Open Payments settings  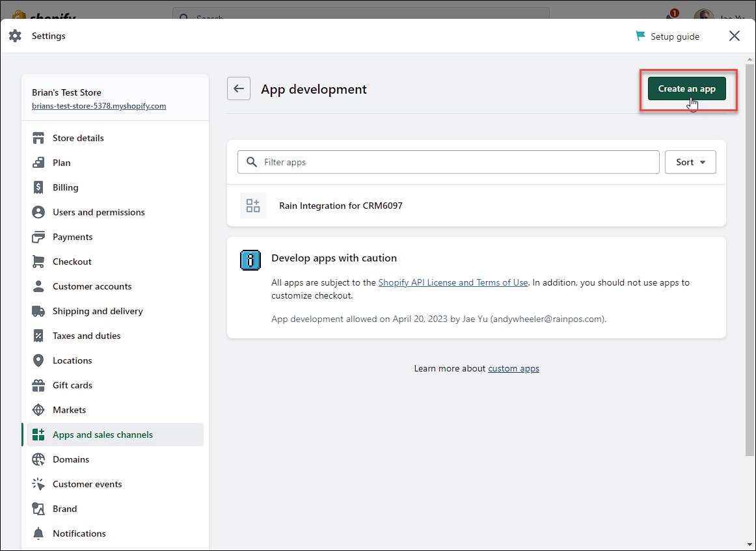pyautogui.click(x=115, y=237)
